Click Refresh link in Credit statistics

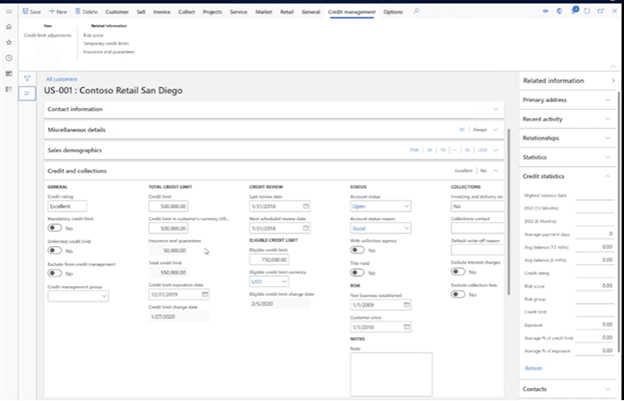point(533,368)
